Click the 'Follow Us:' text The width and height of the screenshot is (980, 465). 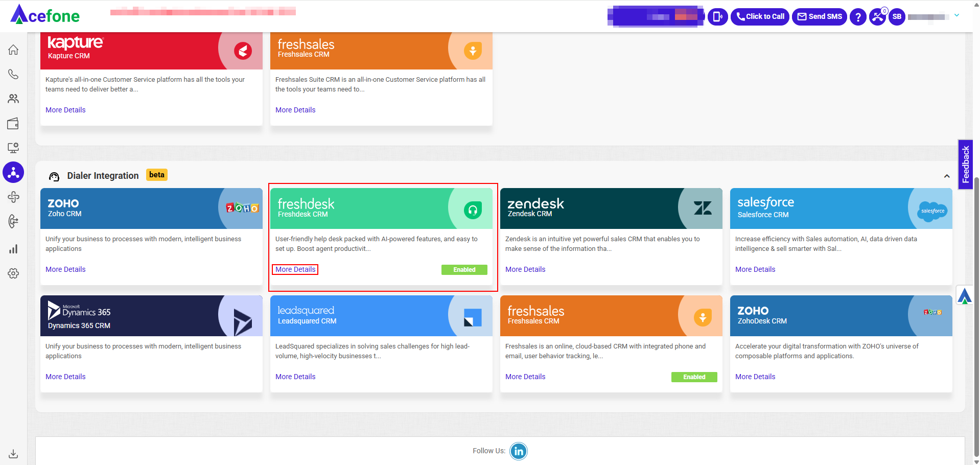pos(488,451)
